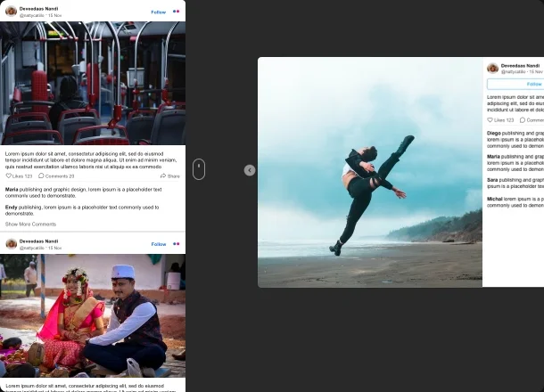The image size is (544, 392).
Task: Click commenter name Sara in lightbox
Action: point(492,180)
